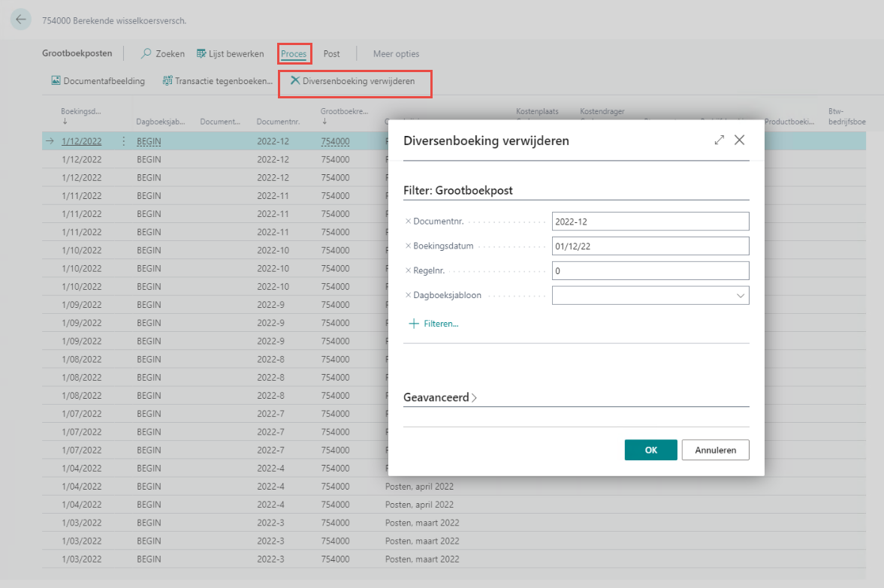The image size is (884, 588).
Task: Click the Zoeken search icon
Action: tap(146, 54)
